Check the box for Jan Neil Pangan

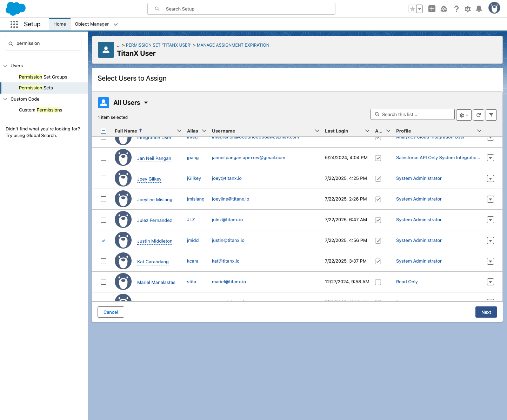104,158
